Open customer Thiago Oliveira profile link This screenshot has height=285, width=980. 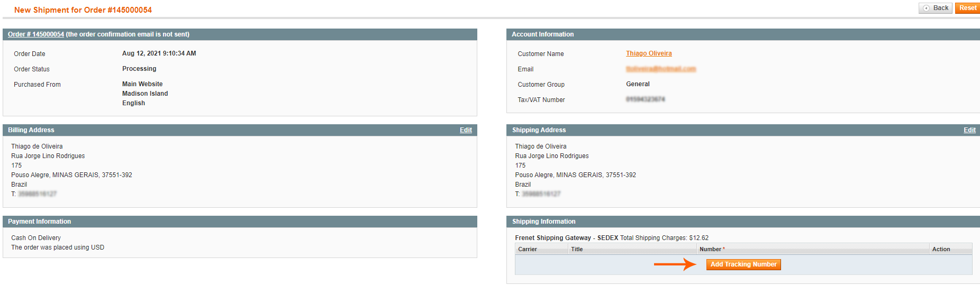click(x=649, y=53)
